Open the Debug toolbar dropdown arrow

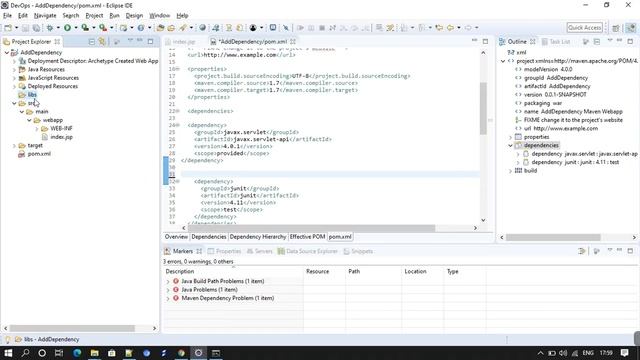point(58,28)
